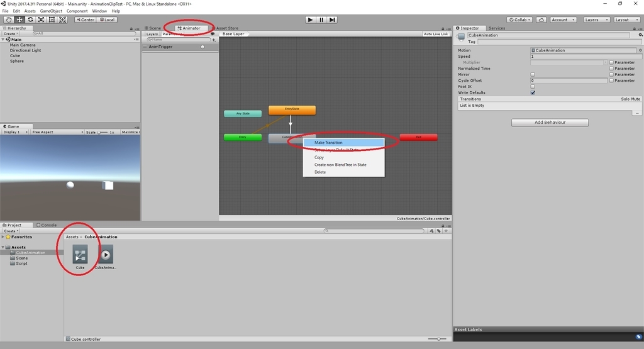Select the Rotate tool in toolbar
This screenshot has width=644, height=349.
(30, 19)
